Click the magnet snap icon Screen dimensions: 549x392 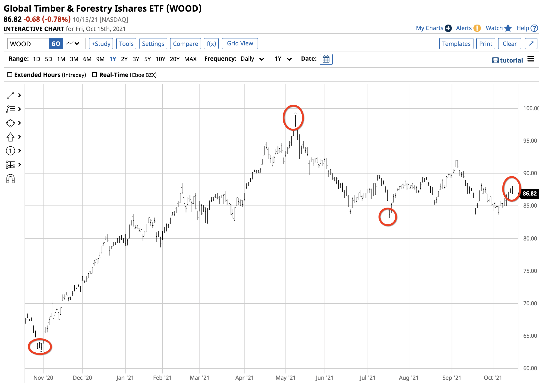(x=10, y=179)
